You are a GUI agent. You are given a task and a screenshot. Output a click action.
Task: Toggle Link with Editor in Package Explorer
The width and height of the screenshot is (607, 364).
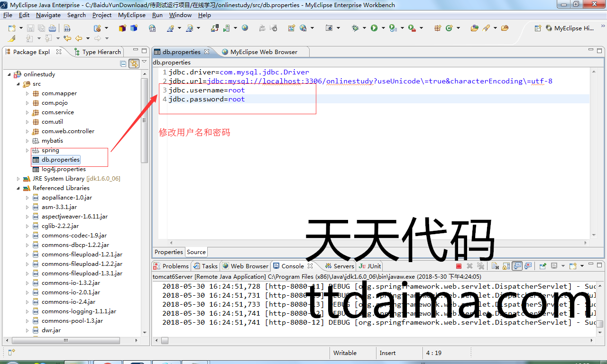click(134, 64)
